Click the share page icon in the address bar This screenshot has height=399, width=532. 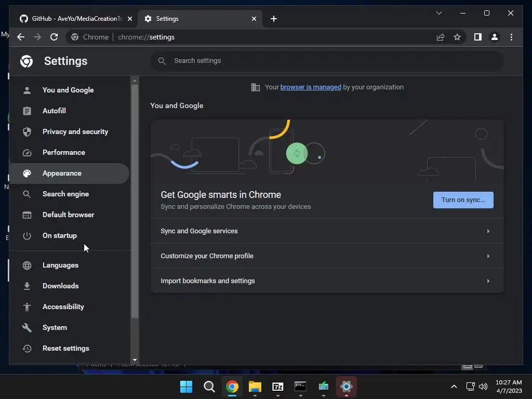pyautogui.click(x=441, y=37)
